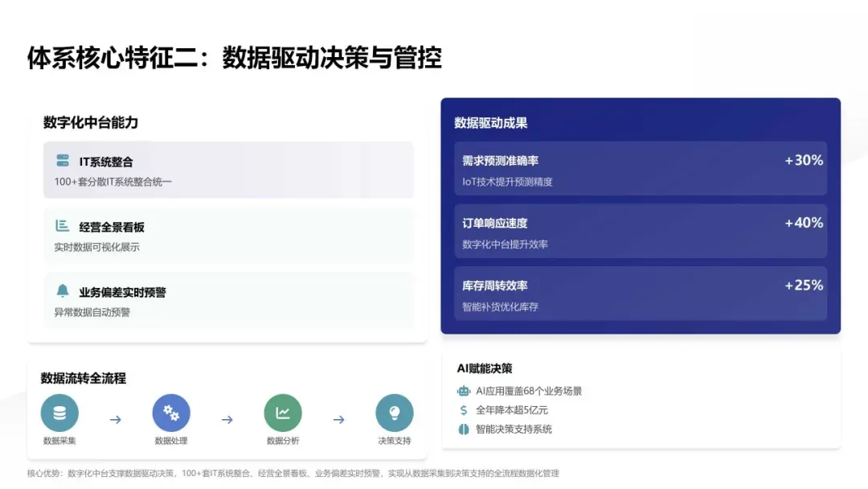Screen dimensions: 868x489
Task: Click the 决策支持 step label
Action: (394, 441)
